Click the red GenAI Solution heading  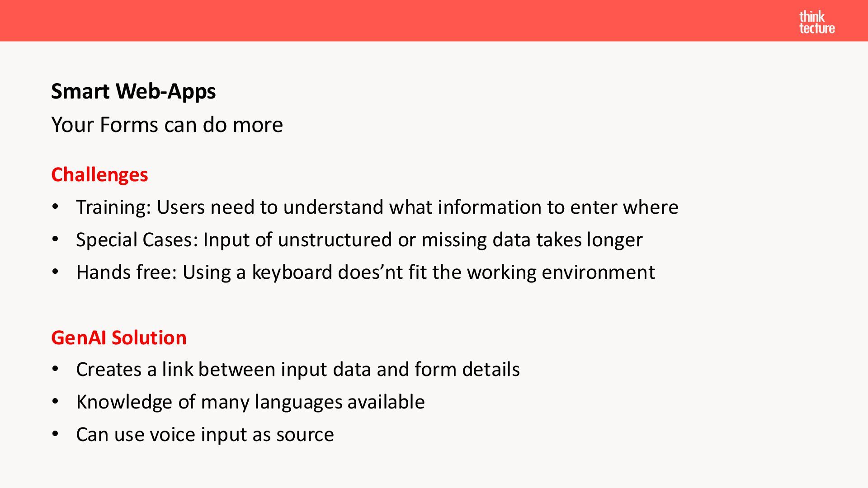[119, 338]
